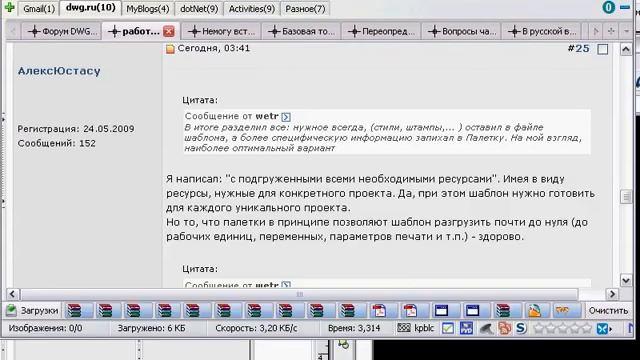The image size is (640, 360).
Task: Open the Gmail(1) tab group
Action: click(x=39, y=9)
